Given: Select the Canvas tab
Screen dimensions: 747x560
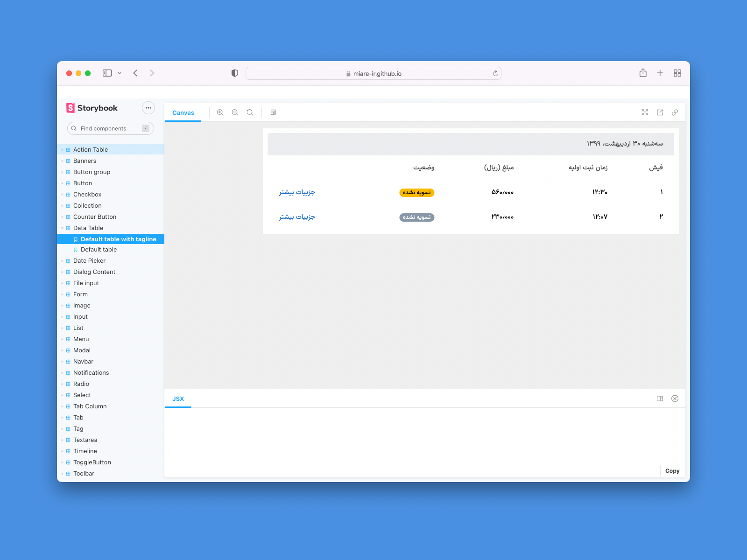Looking at the screenshot, I should click(x=183, y=112).
